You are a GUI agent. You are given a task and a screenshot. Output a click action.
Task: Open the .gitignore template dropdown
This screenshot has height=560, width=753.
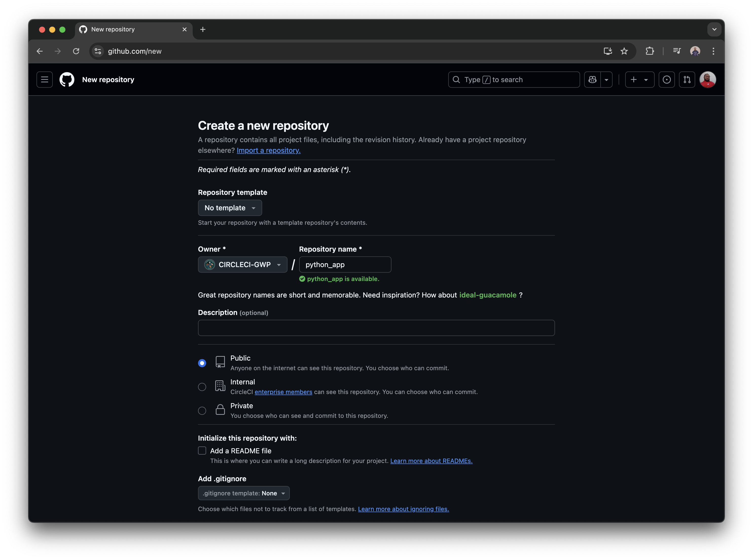244,493
